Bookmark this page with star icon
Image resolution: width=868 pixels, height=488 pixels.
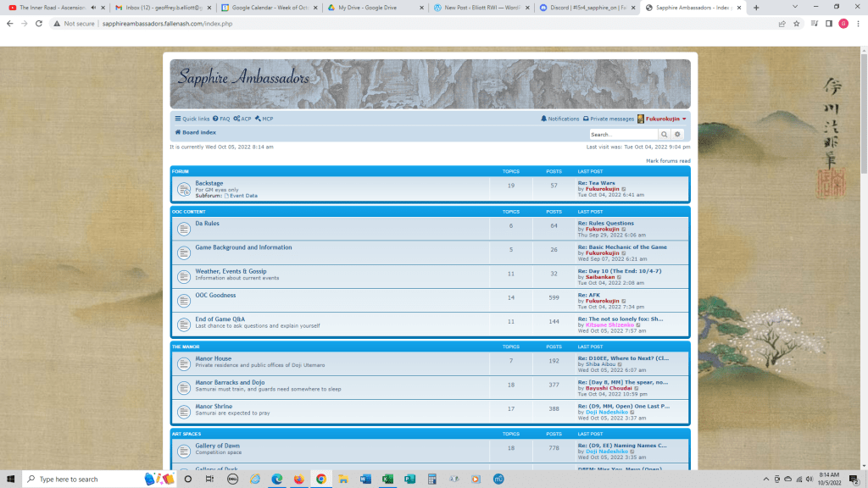coord(796,24)
